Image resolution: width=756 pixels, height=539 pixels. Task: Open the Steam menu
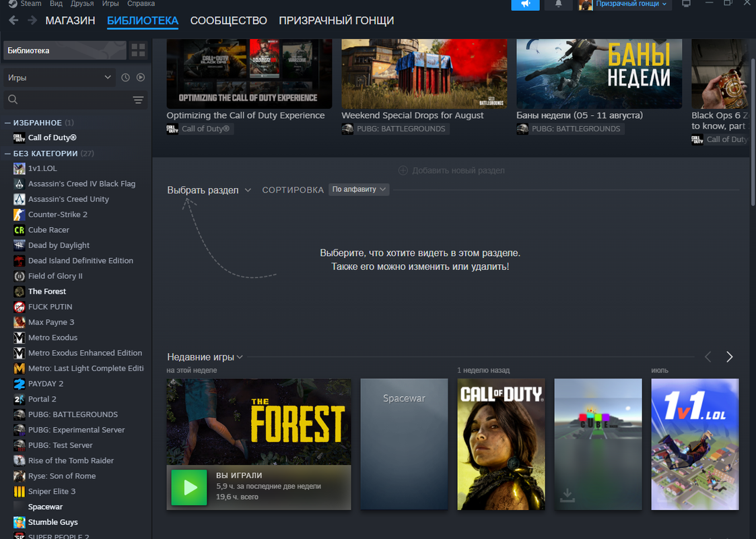coord(31,3)
